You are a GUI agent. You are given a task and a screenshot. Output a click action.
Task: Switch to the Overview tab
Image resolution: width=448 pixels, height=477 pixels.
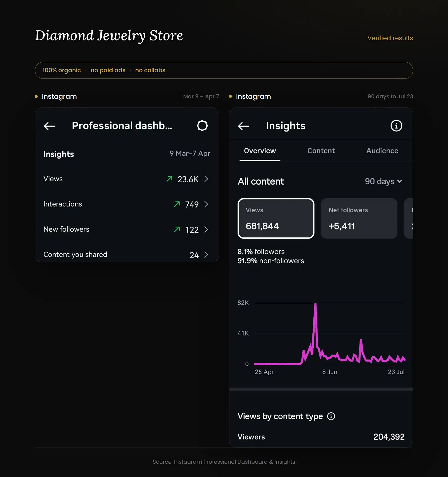point(260,151)
